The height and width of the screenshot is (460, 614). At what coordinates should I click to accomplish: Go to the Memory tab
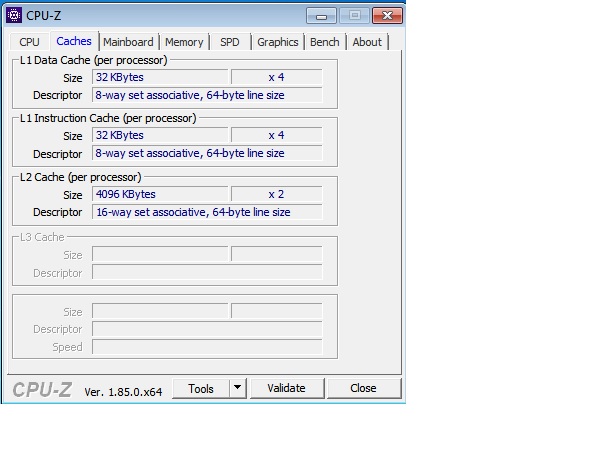click(x=184, y=42)
